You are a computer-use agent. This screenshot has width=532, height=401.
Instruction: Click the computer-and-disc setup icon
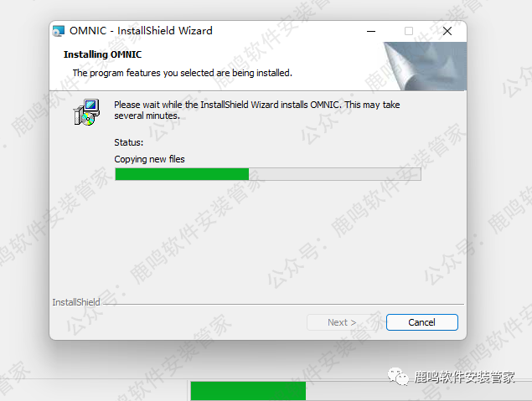[x=87, y=112]
